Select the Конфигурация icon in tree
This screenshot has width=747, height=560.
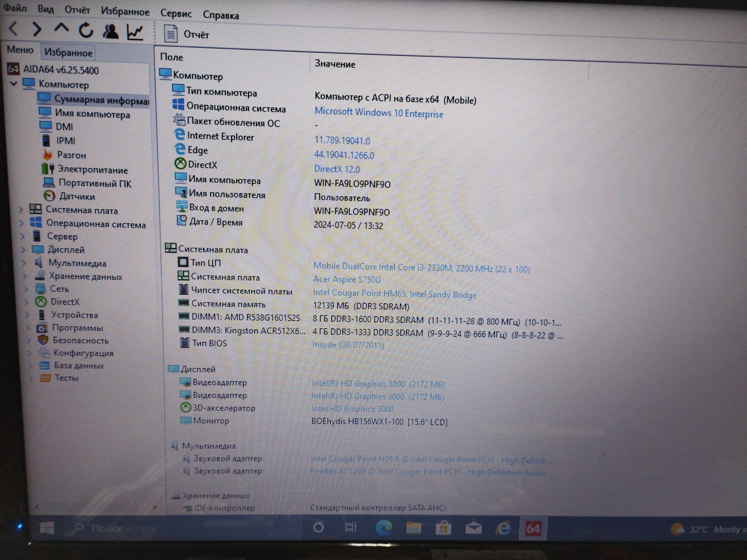pyautogui.click(x=44, y=353)
